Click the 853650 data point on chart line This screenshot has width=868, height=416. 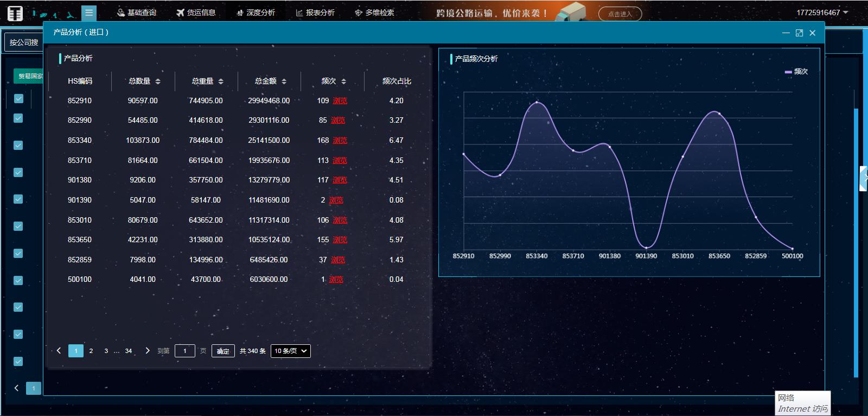[719, 114]
